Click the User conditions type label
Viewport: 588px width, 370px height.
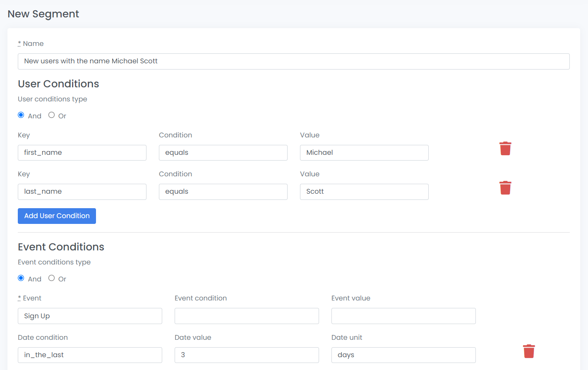53,99
